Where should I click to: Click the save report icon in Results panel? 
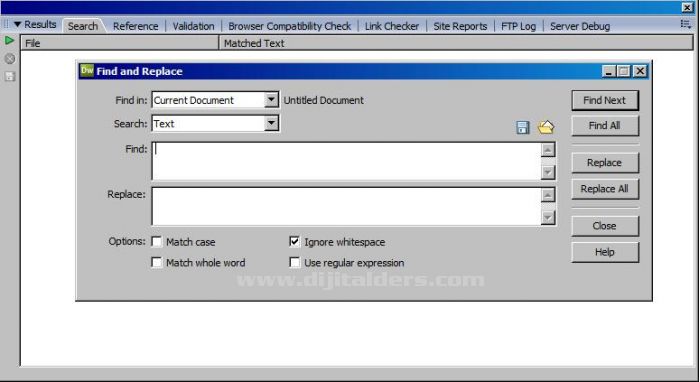click(x=9, y=76)
